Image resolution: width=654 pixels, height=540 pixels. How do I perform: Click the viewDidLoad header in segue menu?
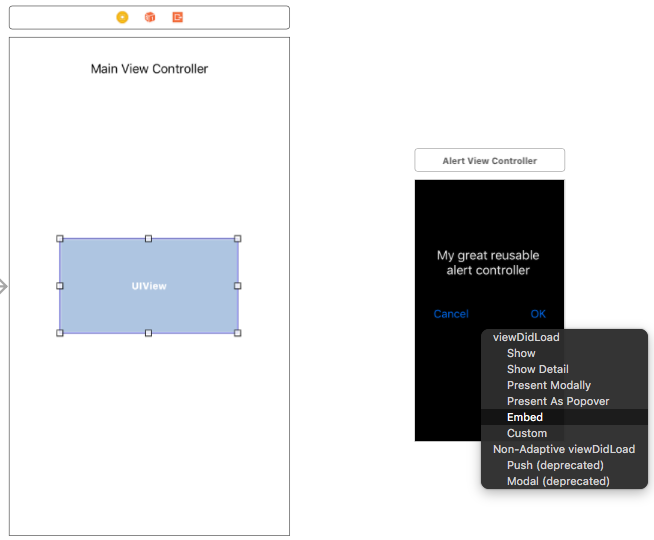(526, 337)
